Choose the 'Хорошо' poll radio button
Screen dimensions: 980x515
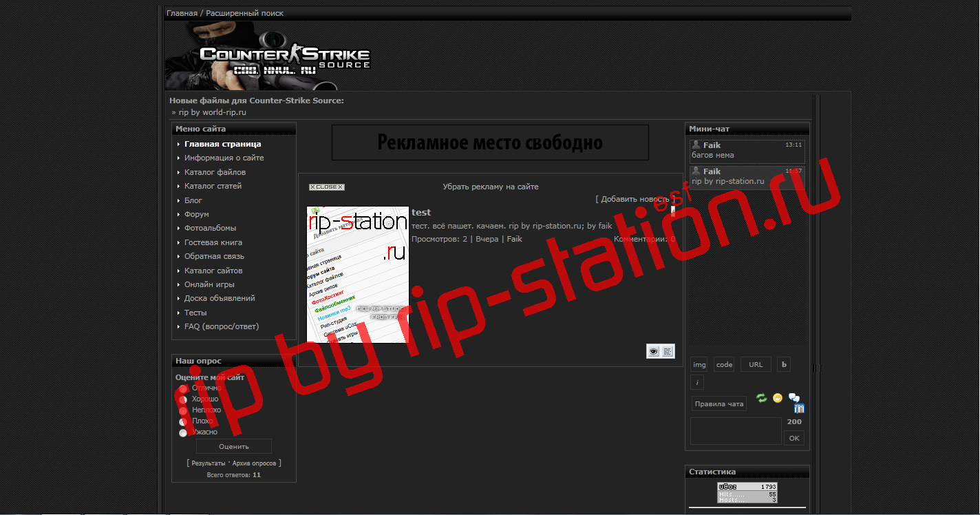(x=183, y=399)
